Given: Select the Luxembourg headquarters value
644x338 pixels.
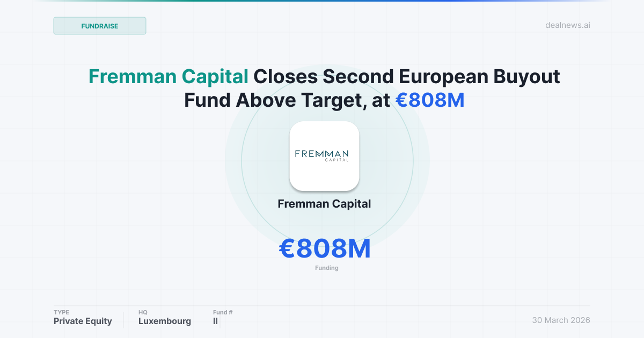Looking at the screenshot, I should click(x=165, y=321).
